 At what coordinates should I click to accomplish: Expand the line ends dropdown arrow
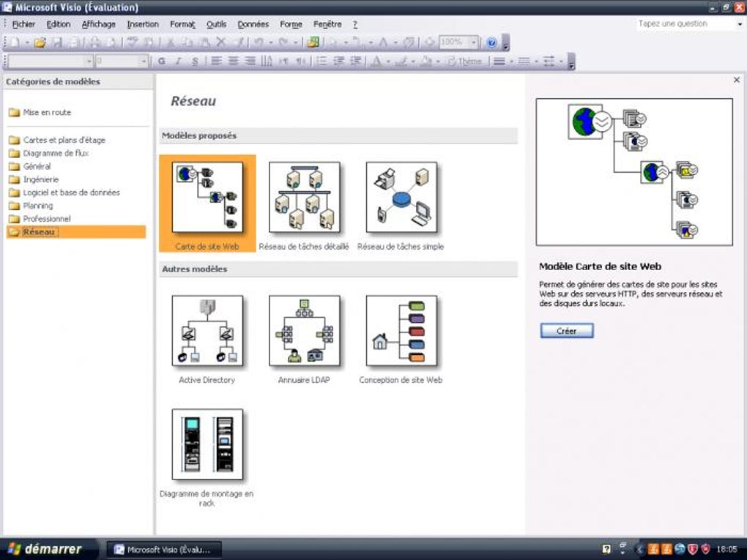tap(561, 61)
